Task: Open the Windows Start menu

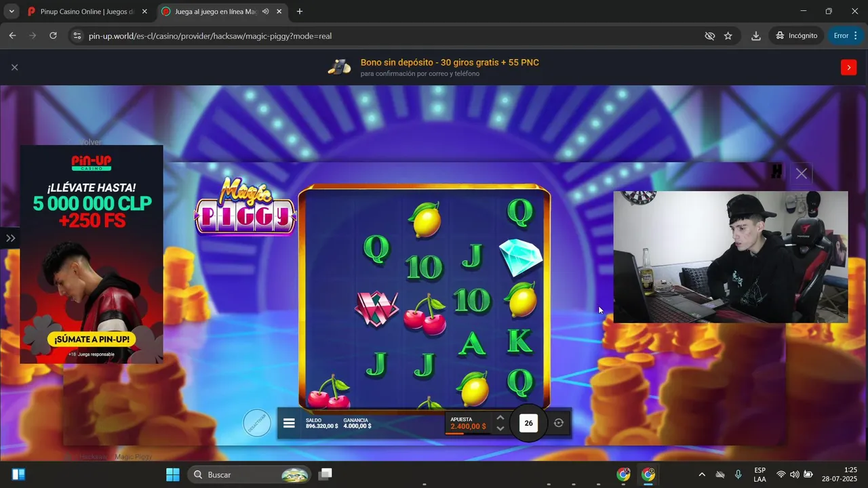Action: pyautogui.click(x=173, y=474)
